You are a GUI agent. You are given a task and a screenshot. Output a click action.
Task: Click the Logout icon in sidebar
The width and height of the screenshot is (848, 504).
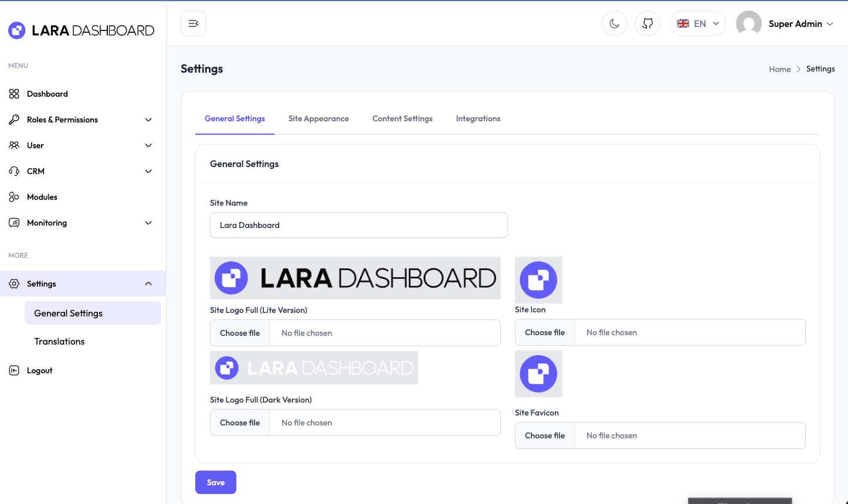[x=14, y=370]
